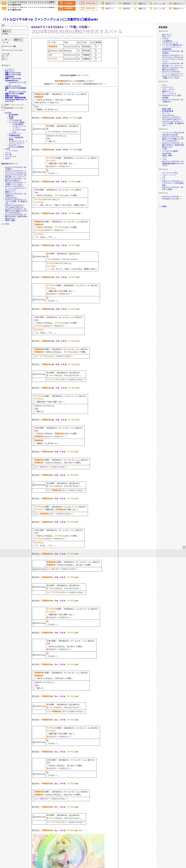Click '勝利数' table header cell
This screenshot has width=186, height=868.
98,42
